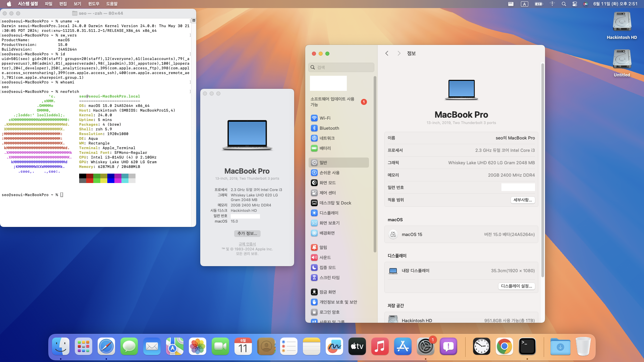Screen dimensions: 644x362
Task: Switch input source in menu bar
Action: tap(525, 4)
